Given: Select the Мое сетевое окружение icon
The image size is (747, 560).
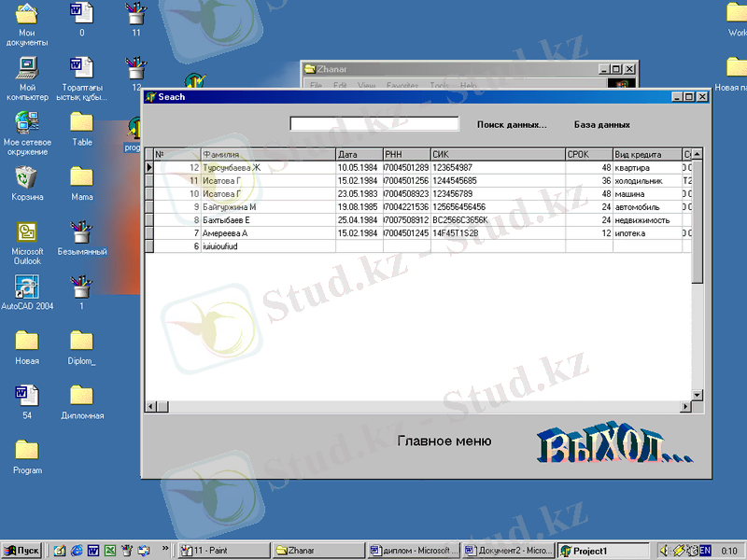Looking at the screenshot, I should [27, 133].
